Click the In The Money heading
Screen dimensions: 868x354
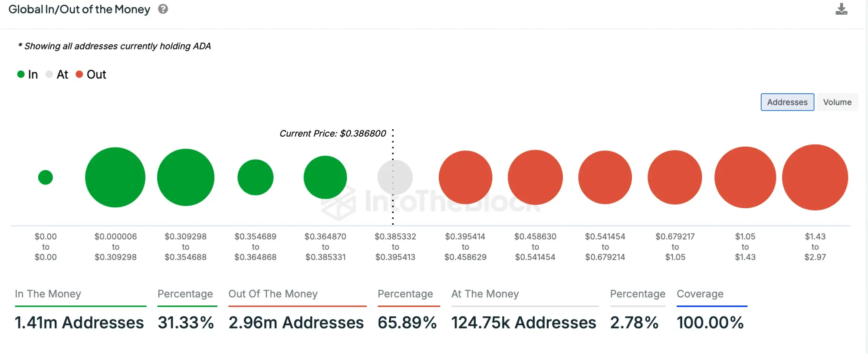pyautogui.click(x=48, y=294)
